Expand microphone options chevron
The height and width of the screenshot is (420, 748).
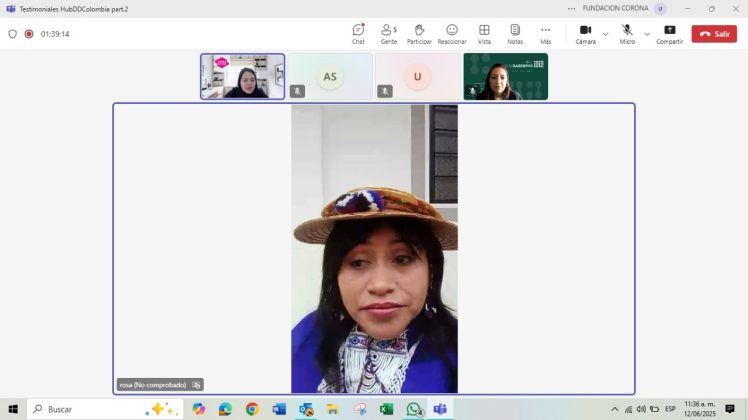[x=647, y=34]
